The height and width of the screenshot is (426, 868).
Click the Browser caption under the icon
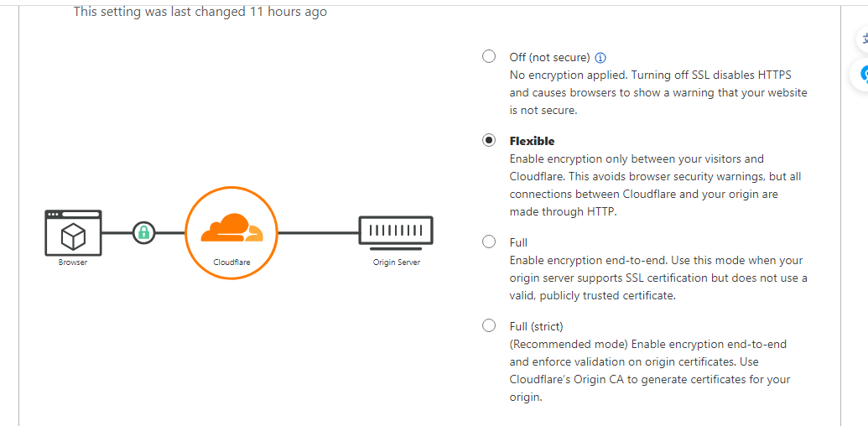coord(73,262)
